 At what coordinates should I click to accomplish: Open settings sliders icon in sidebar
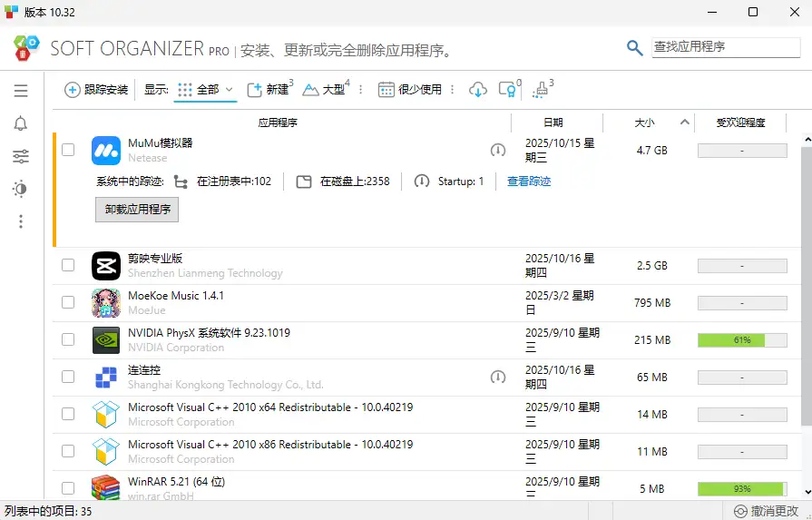coord(21,156)
